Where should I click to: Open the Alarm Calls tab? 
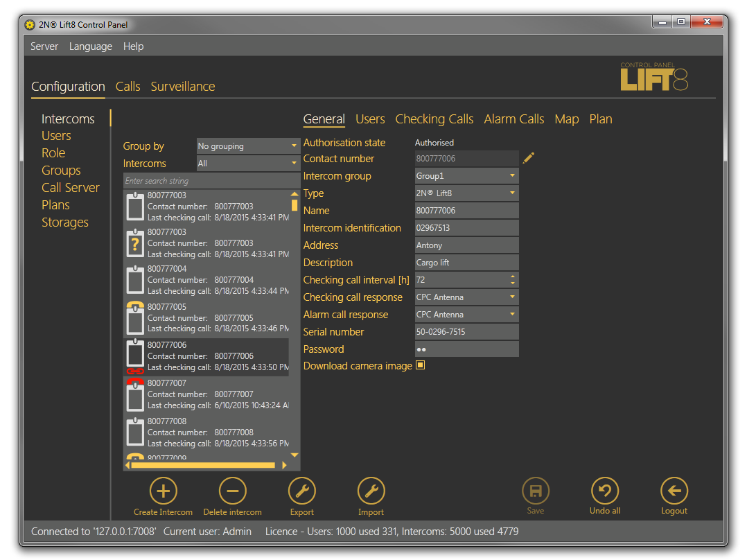click(x=513, y=119)
